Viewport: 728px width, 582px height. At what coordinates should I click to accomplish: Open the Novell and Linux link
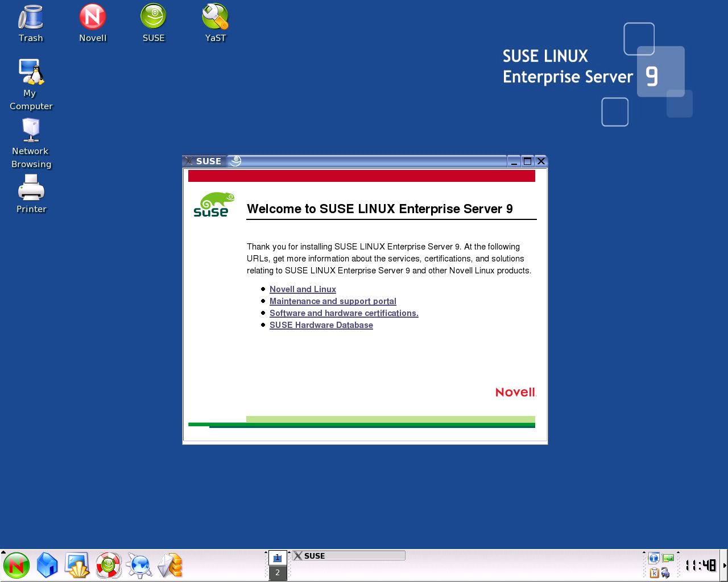[303, 289]
